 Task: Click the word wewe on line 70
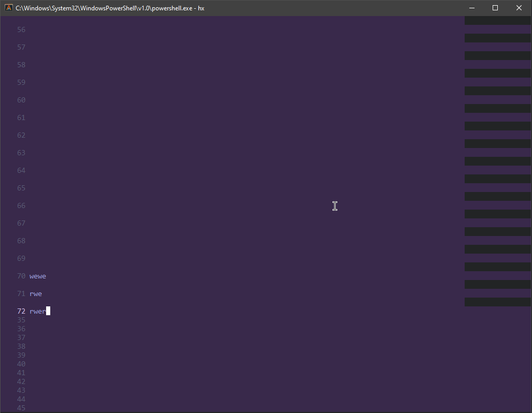click(x=37, y=276)
